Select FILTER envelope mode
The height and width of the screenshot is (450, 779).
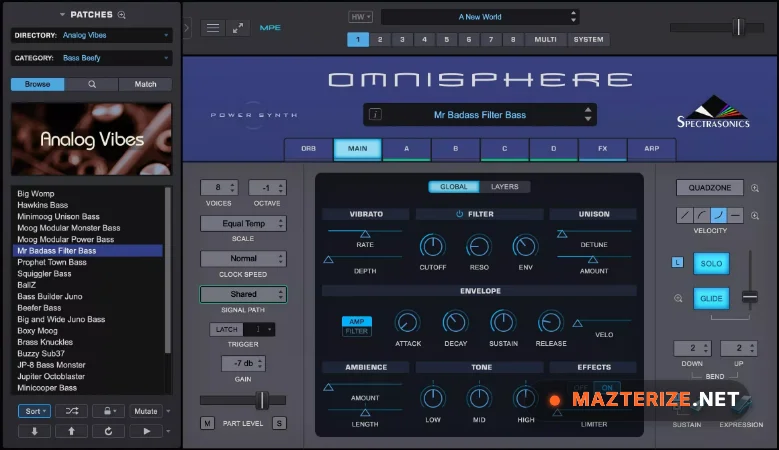click(357, 331)
